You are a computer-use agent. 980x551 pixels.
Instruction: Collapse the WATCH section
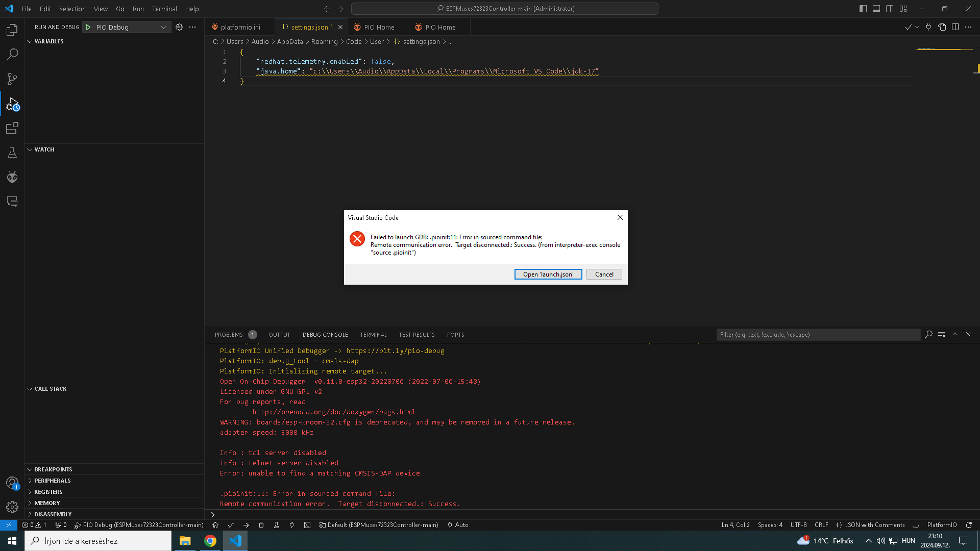(114, 149)
